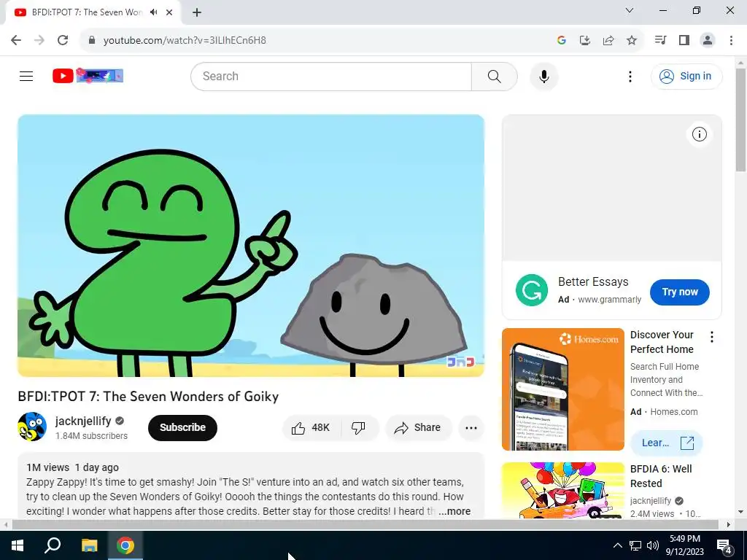
Task: Toggle the Chrome side panel
Action: click(x=684, y=40)
